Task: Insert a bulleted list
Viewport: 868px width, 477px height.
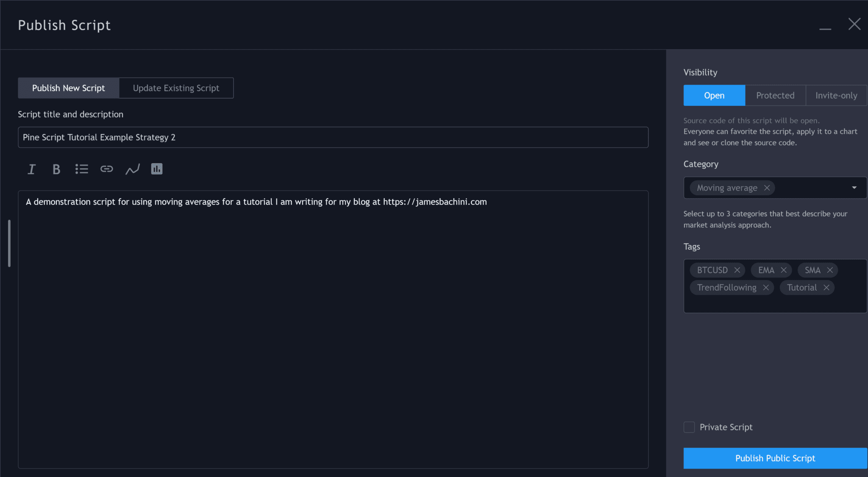Action: (81, 169)
